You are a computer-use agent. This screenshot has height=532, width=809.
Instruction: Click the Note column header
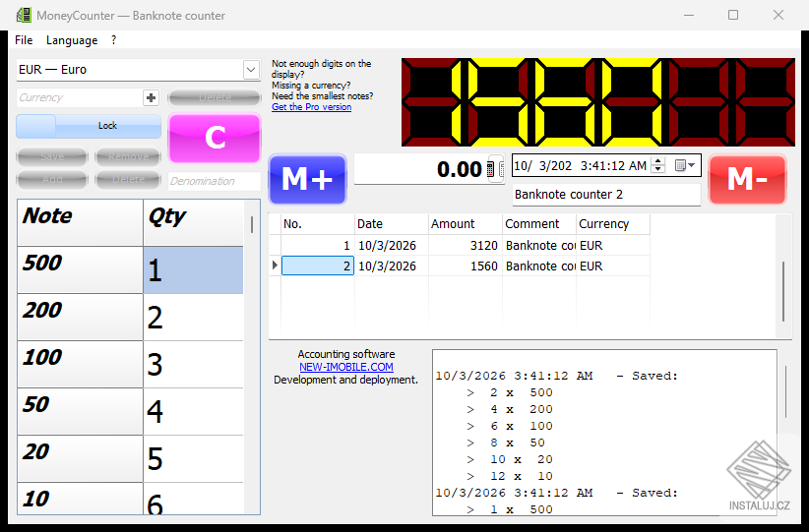click(x=81, y=222)
